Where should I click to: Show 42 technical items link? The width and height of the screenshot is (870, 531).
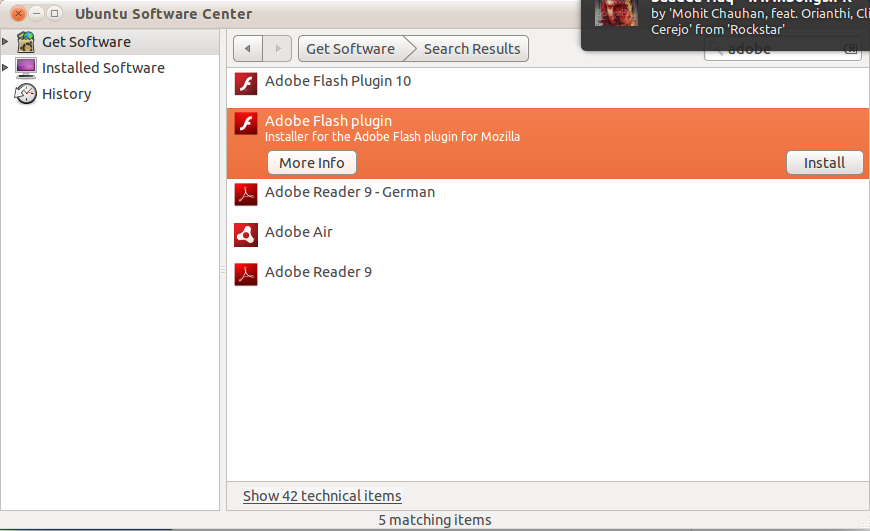click(322, 495)
